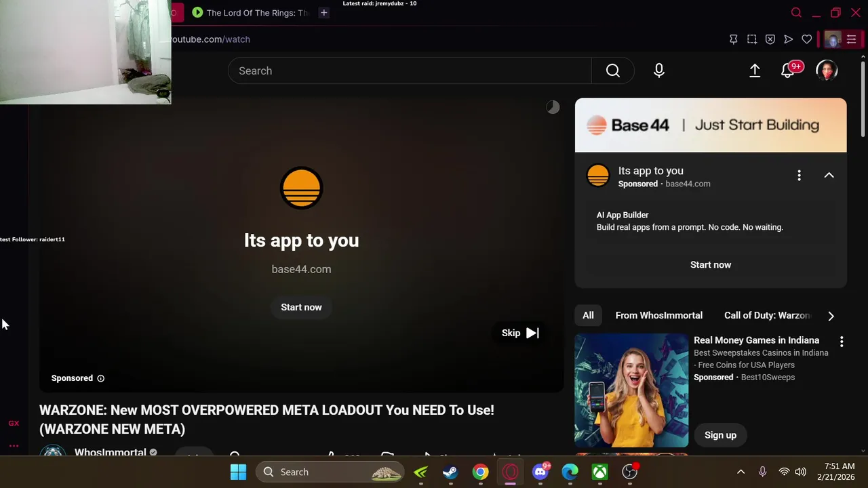Click the Windows taskbar search box

330,472
